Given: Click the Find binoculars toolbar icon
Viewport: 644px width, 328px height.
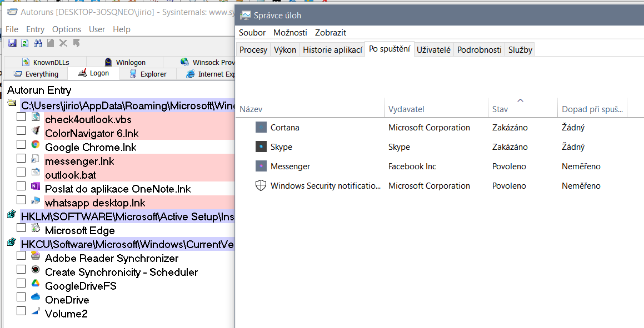Looking at the screenshot, I should 38,43.
